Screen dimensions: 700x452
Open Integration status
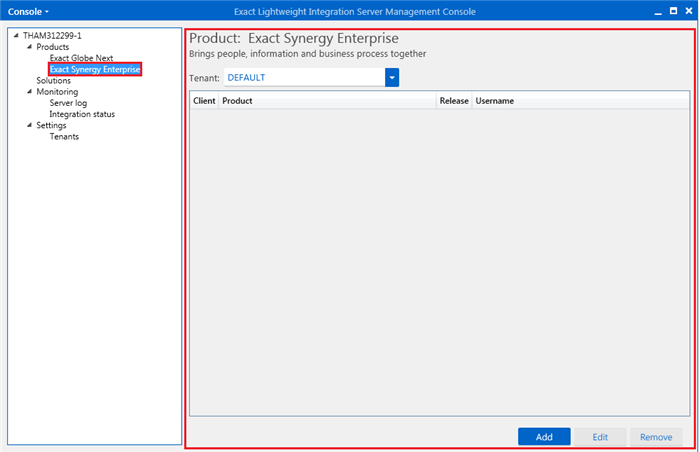click(x=82, y=114)
